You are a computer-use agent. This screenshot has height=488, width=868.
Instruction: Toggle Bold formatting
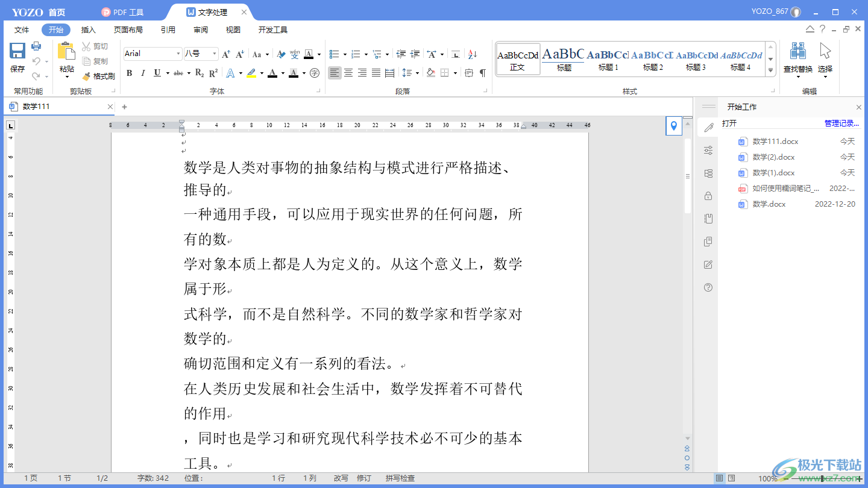point(129,73)
